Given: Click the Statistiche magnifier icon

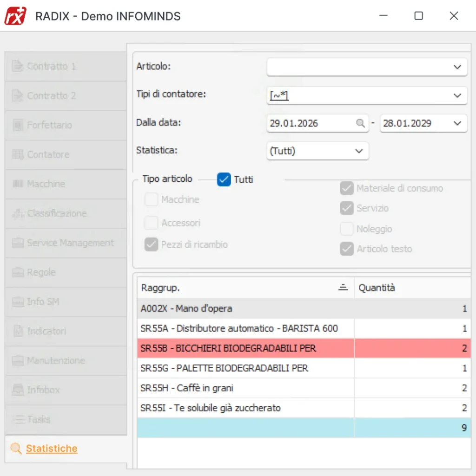Looking at the screenshot, I should 16,449.
